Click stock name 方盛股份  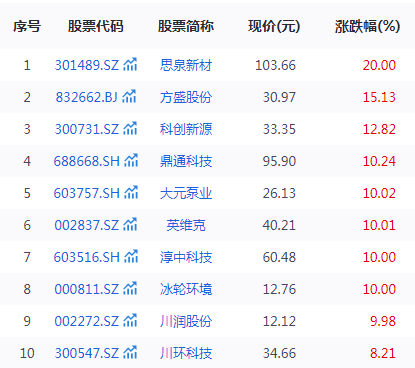[186, 97]
